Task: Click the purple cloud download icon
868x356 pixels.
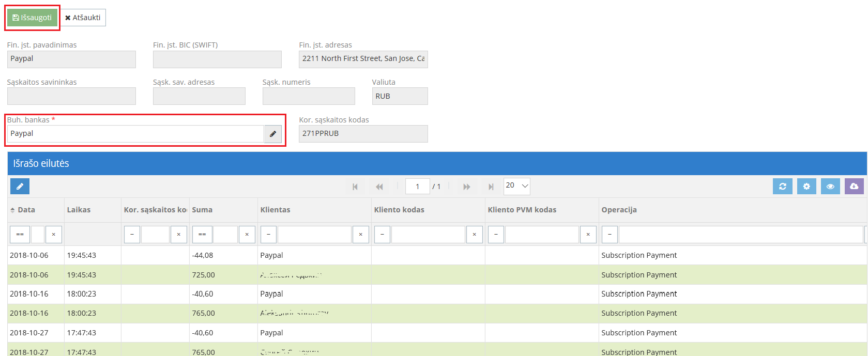Action: coord(854,187)
